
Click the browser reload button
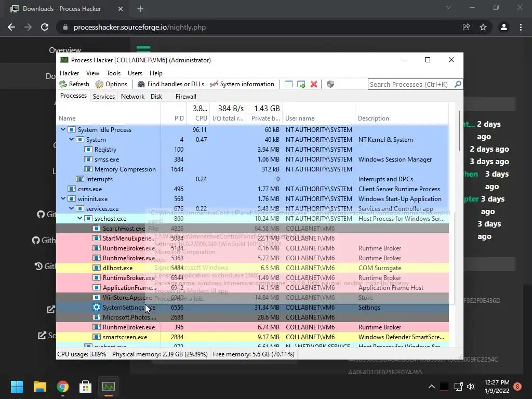pos(45,27)
